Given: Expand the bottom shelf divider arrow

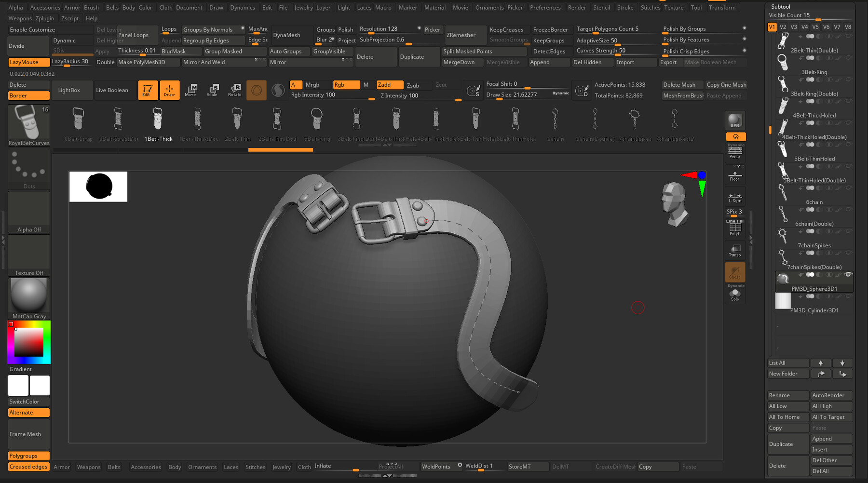Looking at the screenshot, I should point(387,476).
